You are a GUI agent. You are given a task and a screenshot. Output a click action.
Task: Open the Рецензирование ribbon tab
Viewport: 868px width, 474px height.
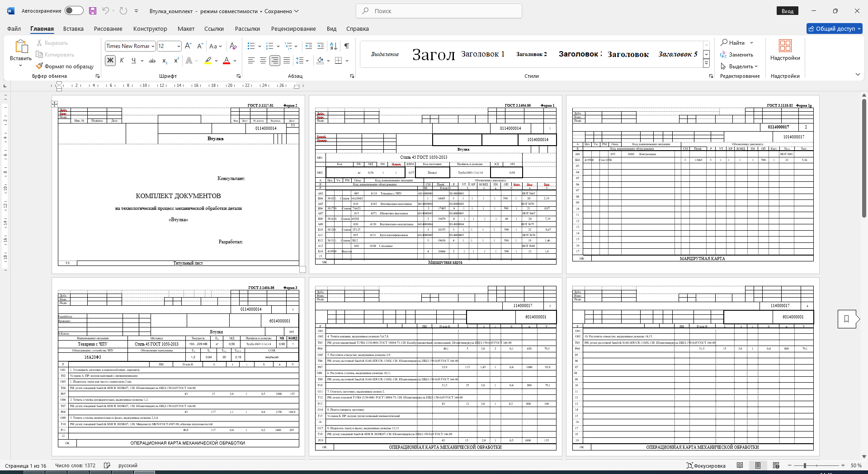pyautogui.click(x=293, y=28)
